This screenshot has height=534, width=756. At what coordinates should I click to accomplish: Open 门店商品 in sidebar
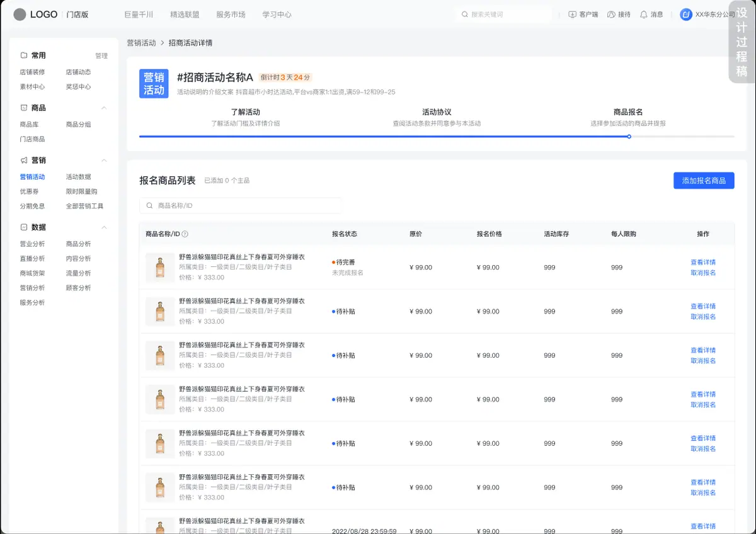(x=32, y=139)
